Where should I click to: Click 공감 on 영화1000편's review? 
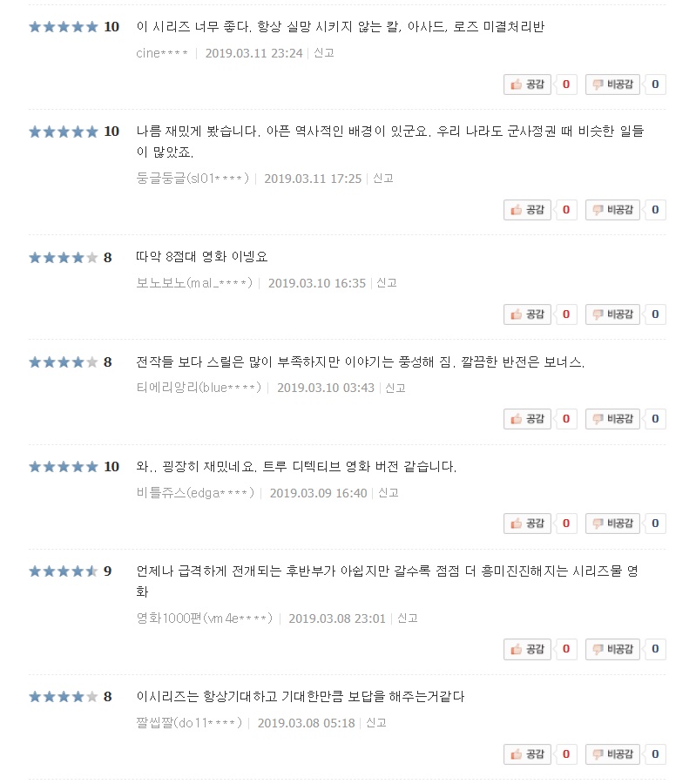[527, 649]
